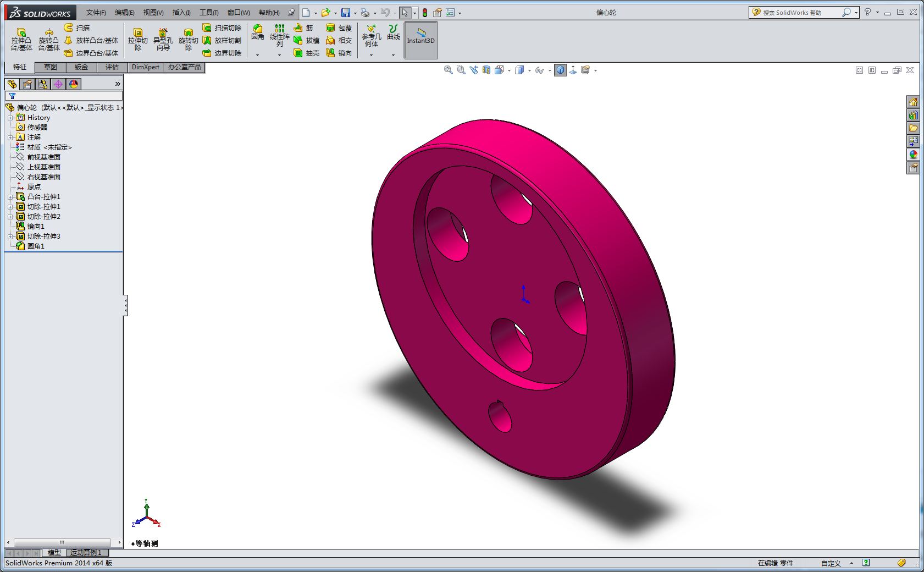Go back to the previous view
Image resolution: width=924 pixels, height=572 pixels.
point(474,70)
